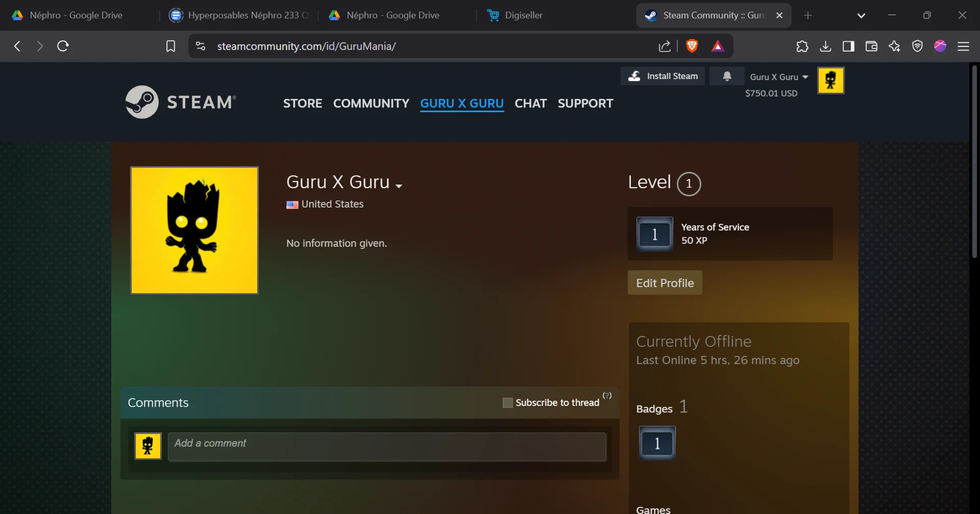Click the Edit Profile button
980x514 pixels.
coord(665,283)
